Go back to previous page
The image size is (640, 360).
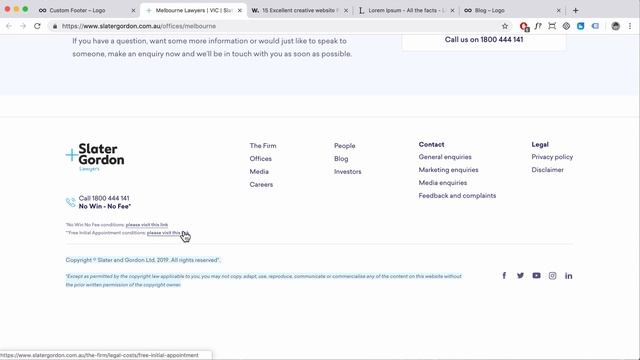[9, 26]
